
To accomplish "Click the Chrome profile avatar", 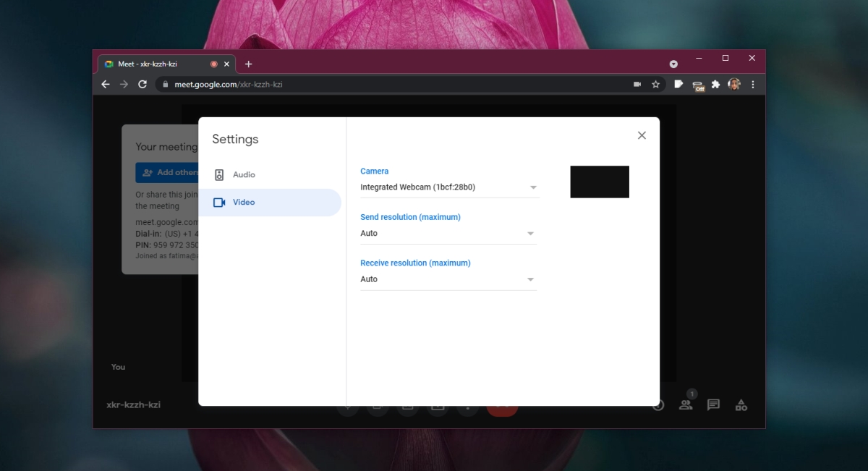I will coord(733,84).
